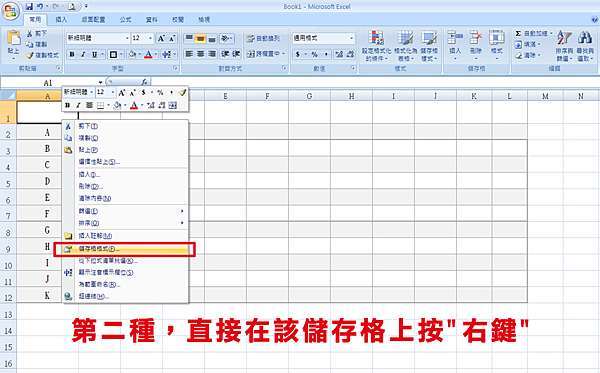The width and height of the screenshot is (600, 373).
Task: Apply italic in ribbon font group
Action: point(83,54)
